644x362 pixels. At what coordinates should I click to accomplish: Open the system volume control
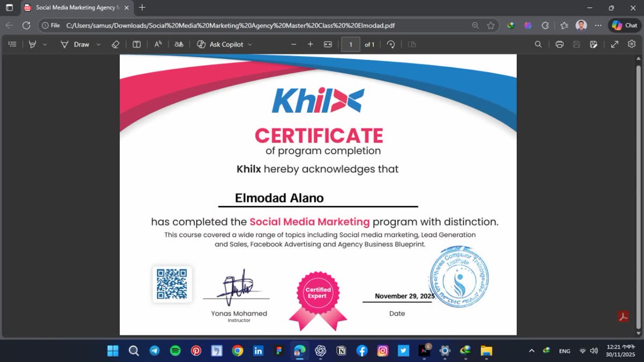point(594,351)
